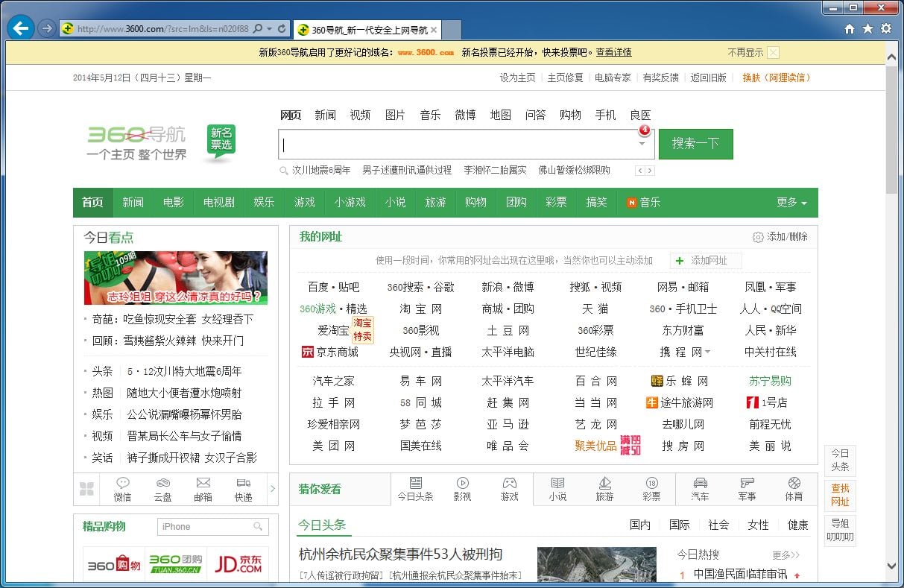This screenshot has height=588, width=904.
Task: Select 旅游 sailboat tab
Action: point(604,490)
